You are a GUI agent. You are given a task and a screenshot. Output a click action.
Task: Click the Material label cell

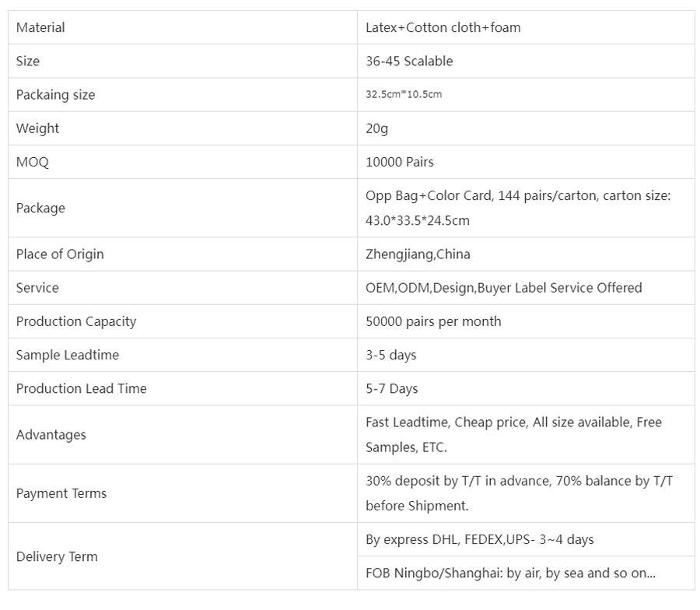coord(40,27)
